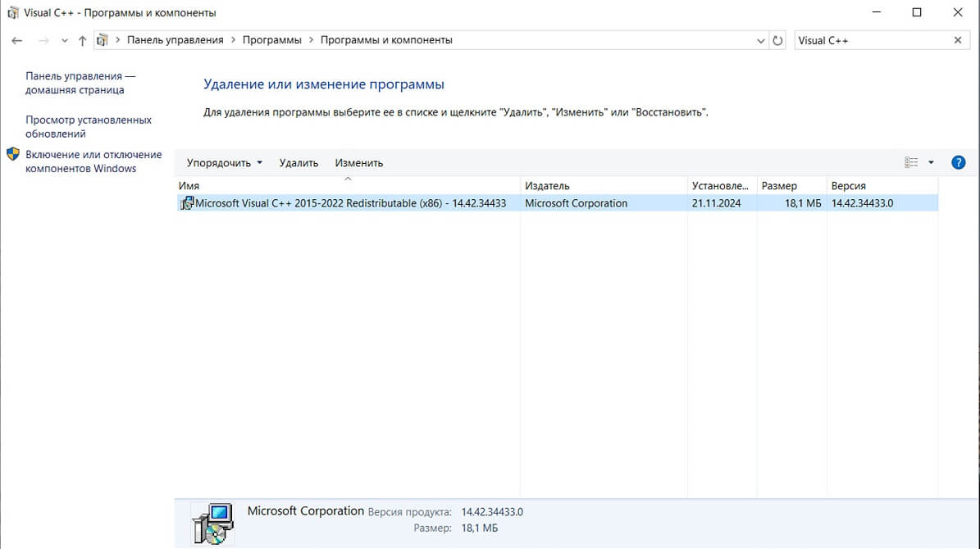The image size is (980, 549).
Task: Click version 14.42.34433.0 in the list row
Action: tap(863, 203)
